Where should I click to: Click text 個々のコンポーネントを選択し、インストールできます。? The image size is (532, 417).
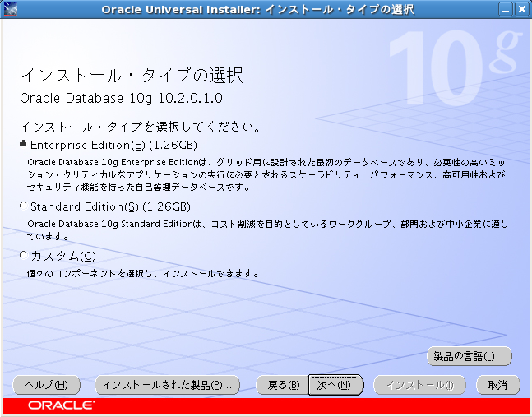143,273
